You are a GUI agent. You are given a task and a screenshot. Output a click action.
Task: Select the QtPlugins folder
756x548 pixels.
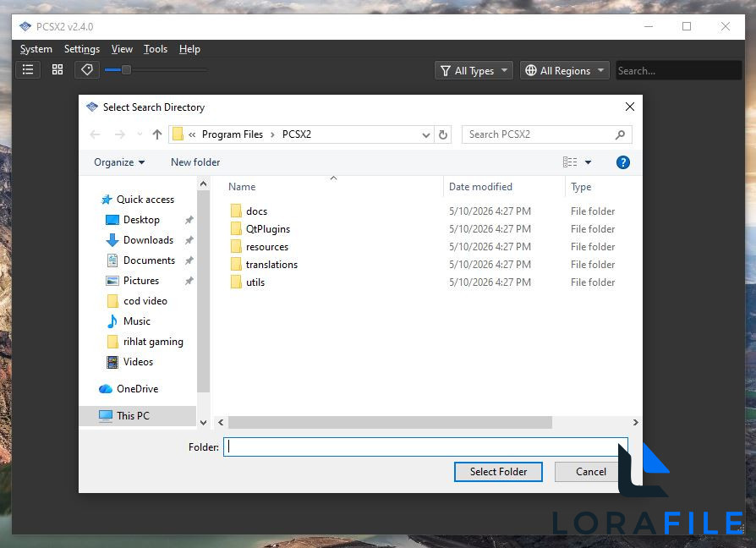point(267,229)
